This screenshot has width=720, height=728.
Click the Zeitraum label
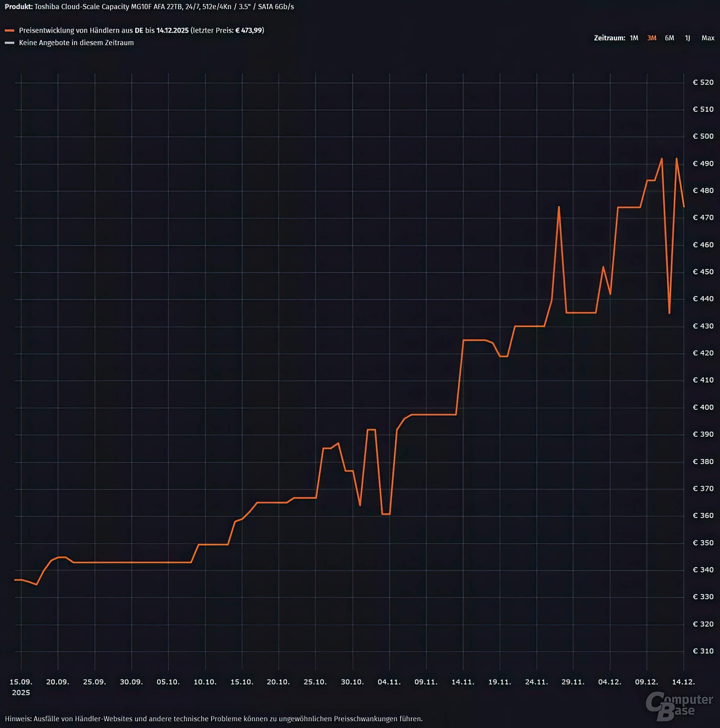point(609,38)
